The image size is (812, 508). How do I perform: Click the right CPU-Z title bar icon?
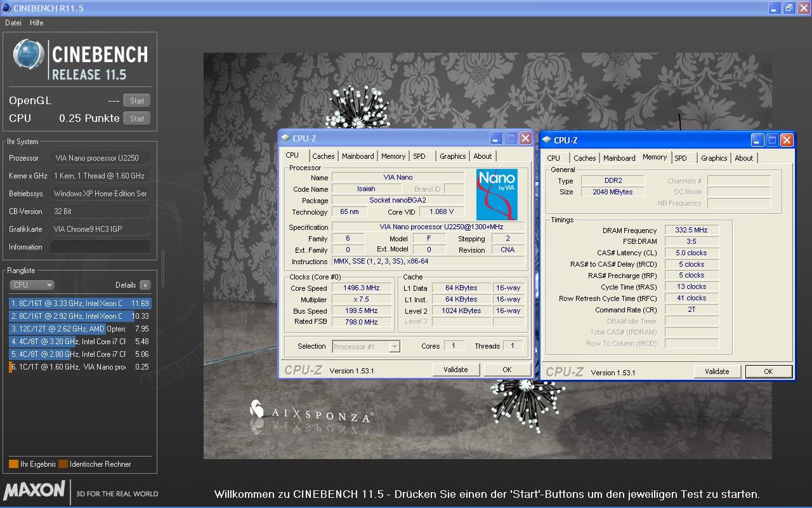click(547, 140)
